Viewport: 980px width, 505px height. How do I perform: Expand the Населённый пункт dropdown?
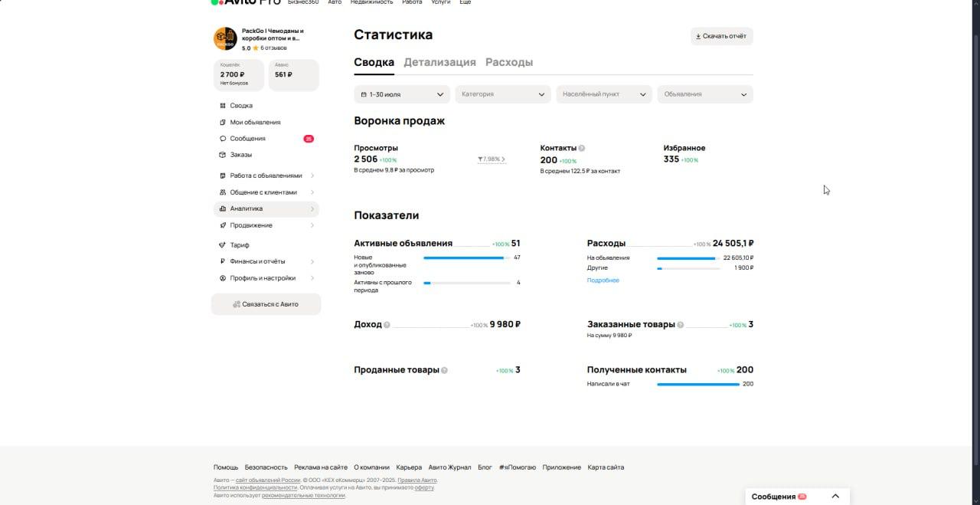[604, 94]
